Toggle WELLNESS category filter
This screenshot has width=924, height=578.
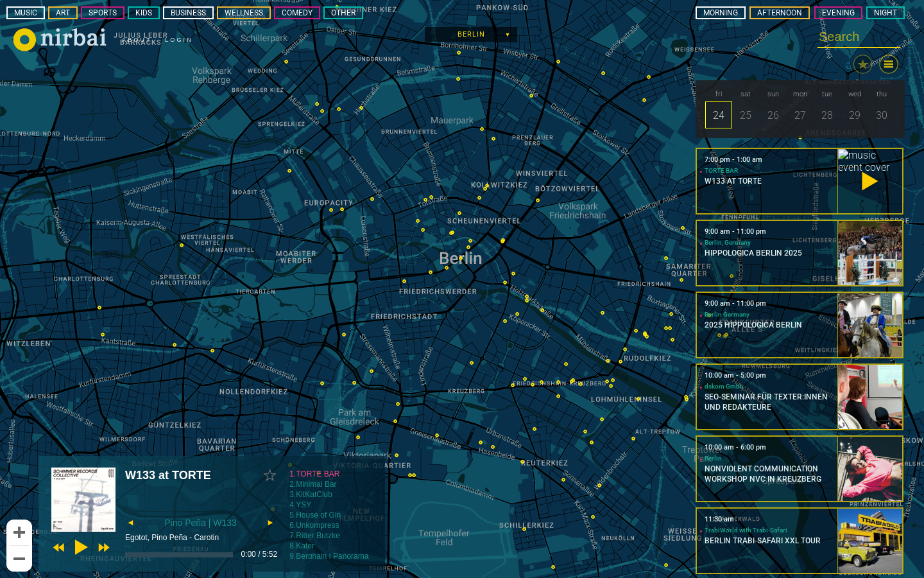point(244,13)
